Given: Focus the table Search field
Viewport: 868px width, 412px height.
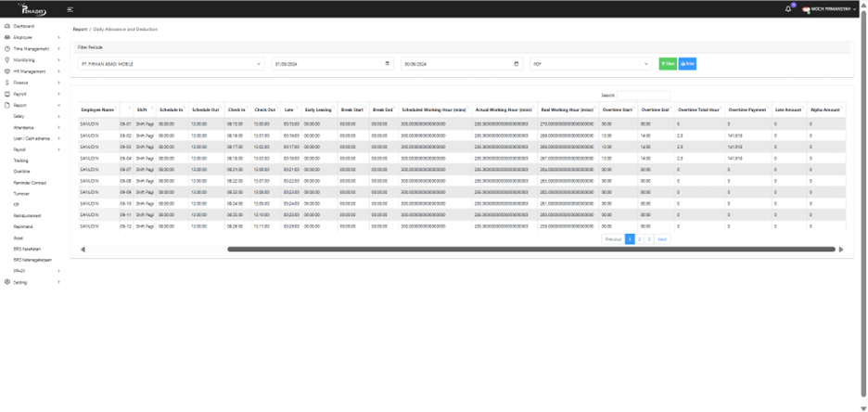Looking at the screenshot, I should [x=644, y=96].
